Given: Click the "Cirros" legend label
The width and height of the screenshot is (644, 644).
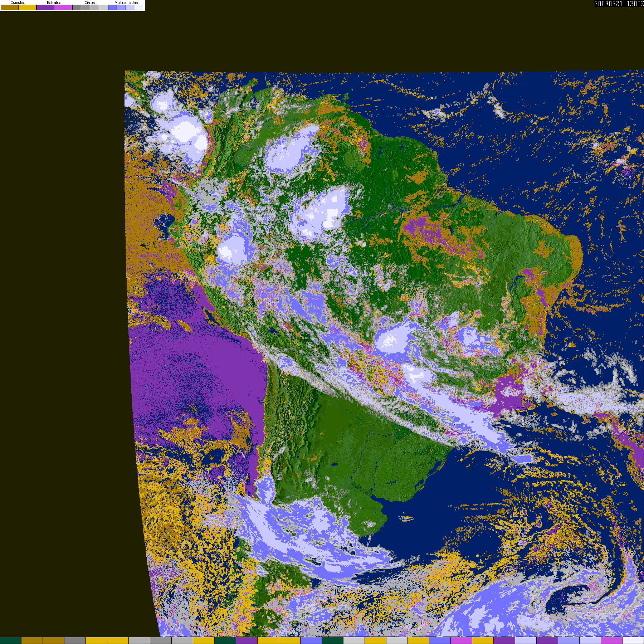Looking at the screenshot, I should point(90,3).
